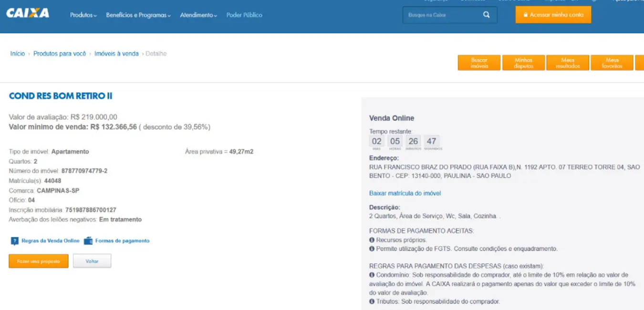Download via Baixar matrícula do imóvel

(x=405, y=193)
